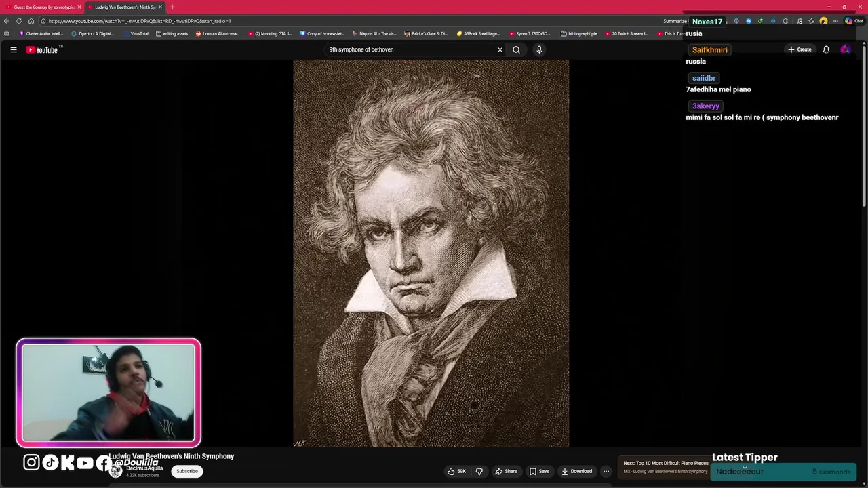Open the bibliographi pfe bookmark folder
The width and height of the screenshot is (868, 488).
pyautogui.click(x=579, y=33)
